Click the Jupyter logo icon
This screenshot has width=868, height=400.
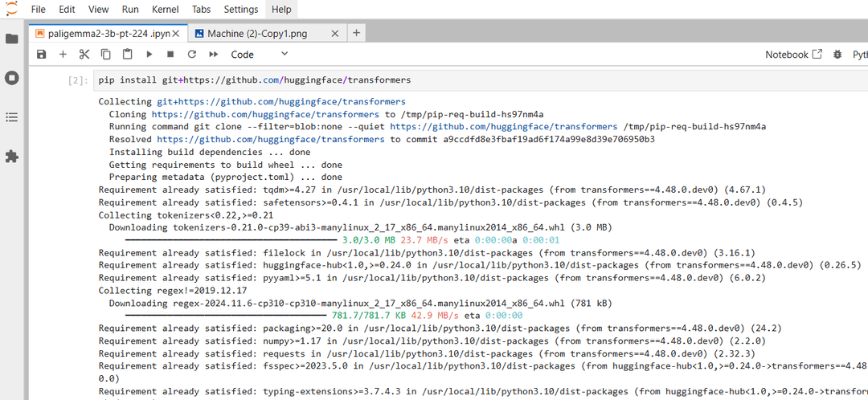coord(11,8)
